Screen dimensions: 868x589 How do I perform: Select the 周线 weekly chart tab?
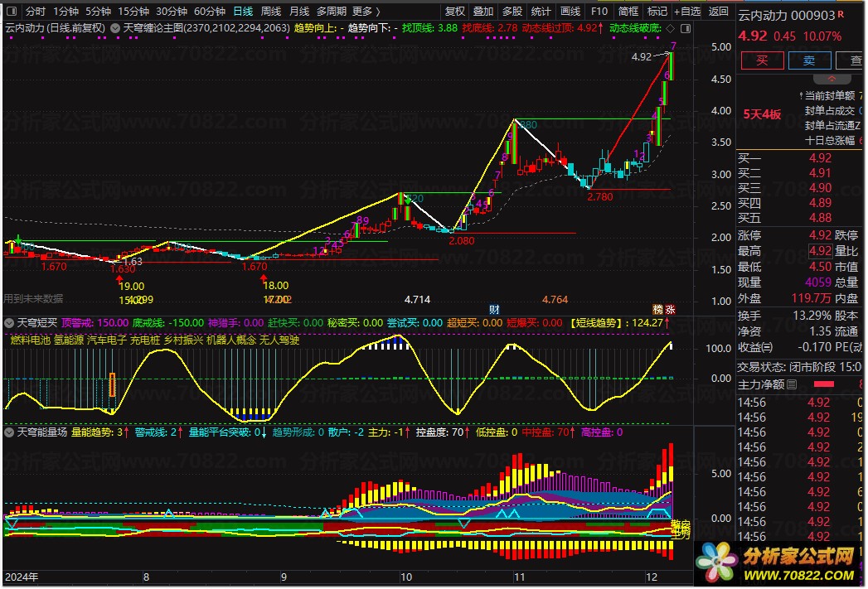(271, 11)
